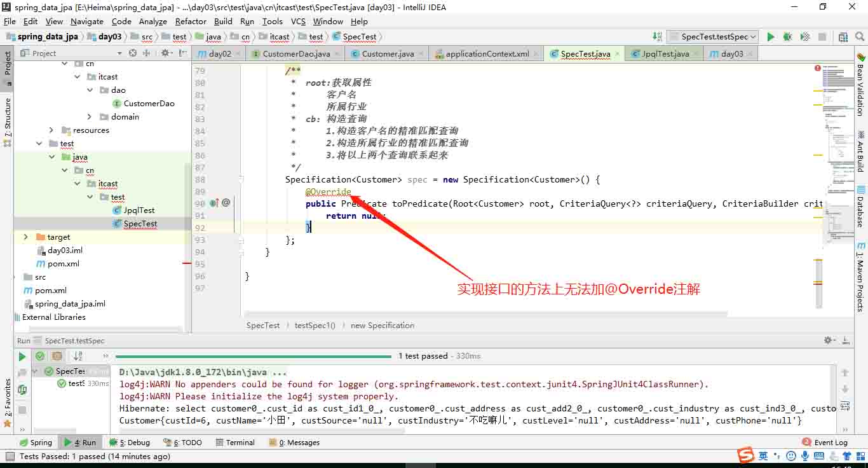Click the console horizontal scrollbar
868x468 pixels.
tap(262, 430)
